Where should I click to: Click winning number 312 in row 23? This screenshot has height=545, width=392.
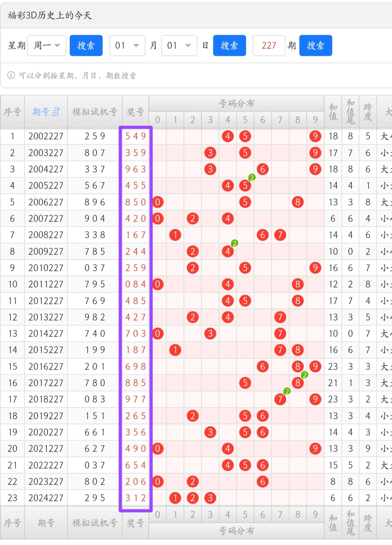[x=135, y=498]
